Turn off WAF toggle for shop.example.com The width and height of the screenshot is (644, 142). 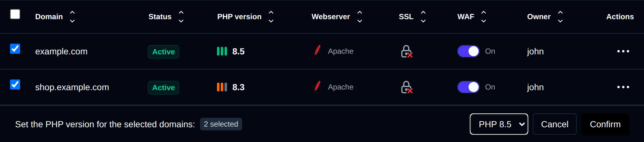468,87
